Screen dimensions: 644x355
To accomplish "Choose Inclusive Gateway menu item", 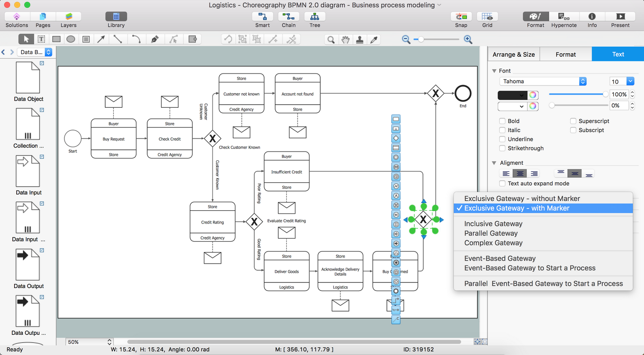I will pyautogui.click(x=493, y=224).
